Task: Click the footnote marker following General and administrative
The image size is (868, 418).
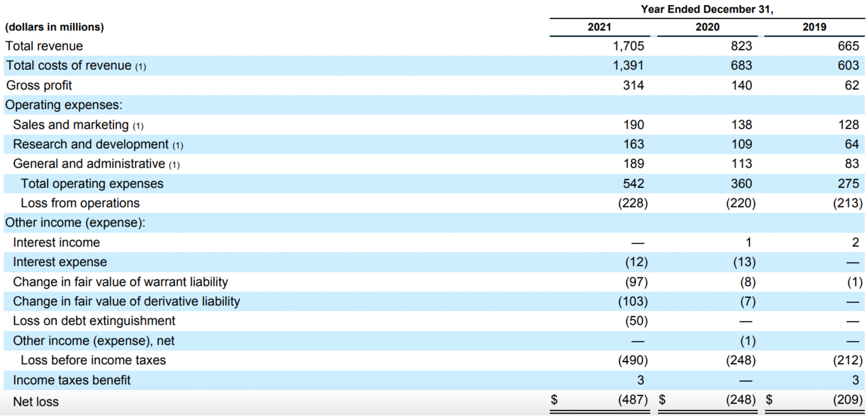Action: pyautogui.click(x=175, y=164)
